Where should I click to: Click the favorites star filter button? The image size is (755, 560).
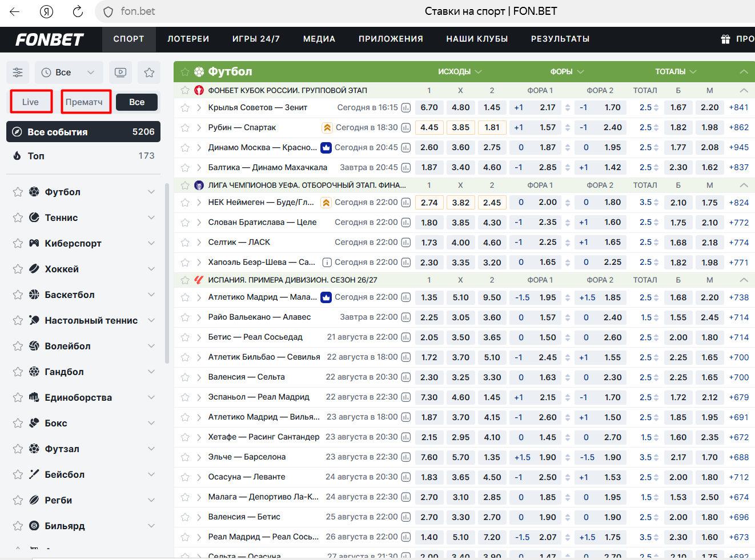pos(149,72)
